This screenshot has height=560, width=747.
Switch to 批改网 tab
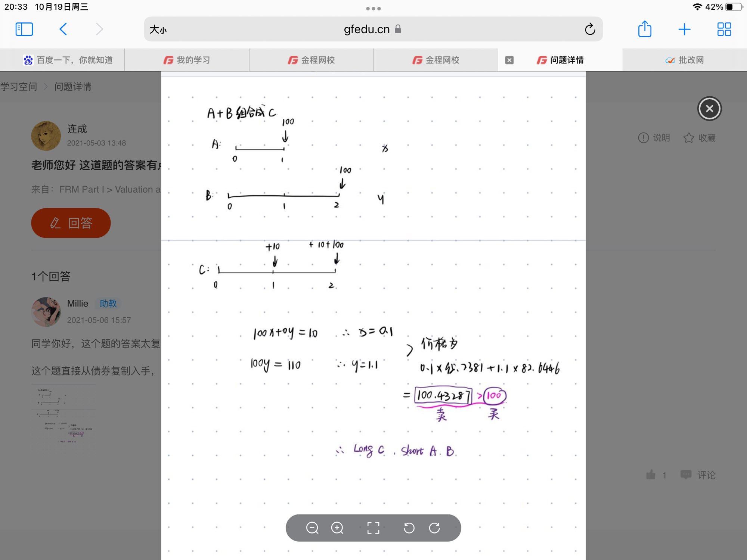pyautogui.click(x=684, y=60)
